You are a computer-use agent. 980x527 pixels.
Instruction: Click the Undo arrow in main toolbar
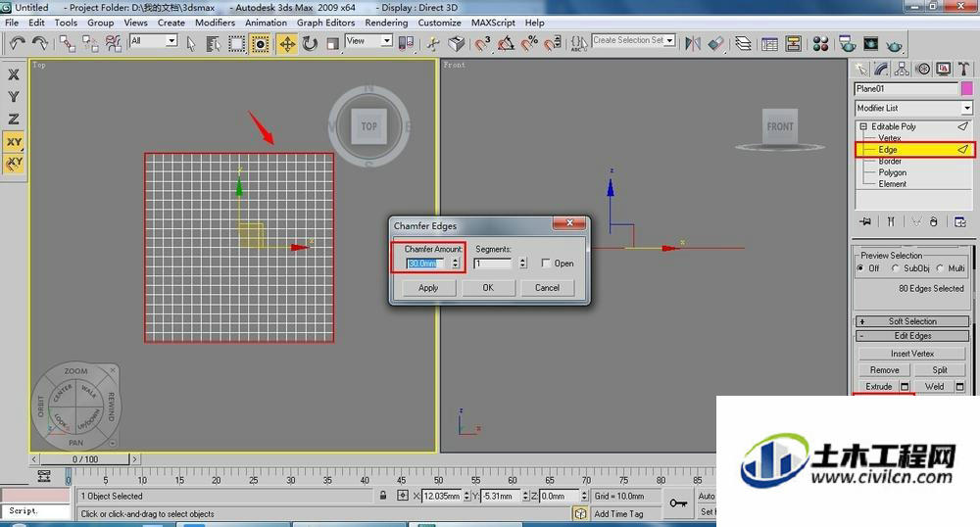tap(18, 43)
